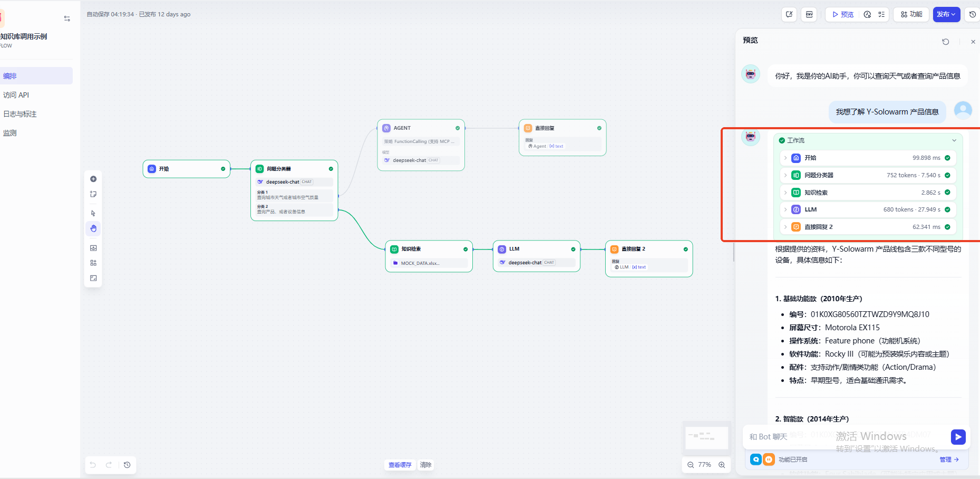Send the chat message with arrow button
This screenshot has width=980, height=479.
click(958, 437)
